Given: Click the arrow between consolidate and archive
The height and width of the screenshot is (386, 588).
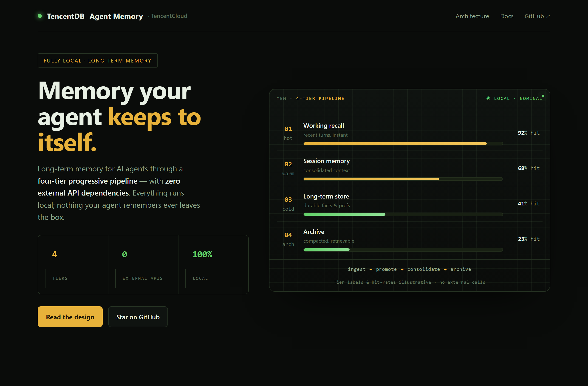Looking at the screenshot, I should [x=445, y=269].
